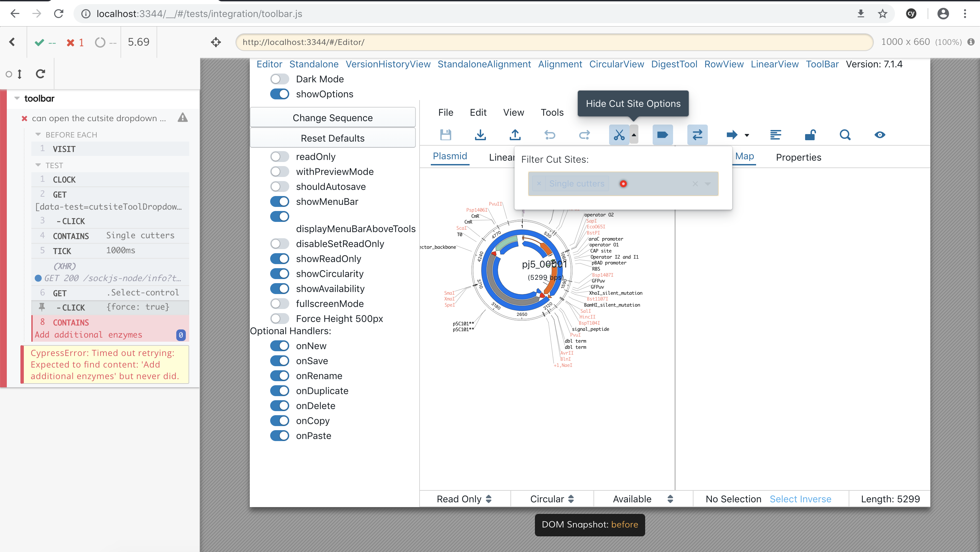Click the Cypress URL address field
980x552 pixels.
[554, 42]
